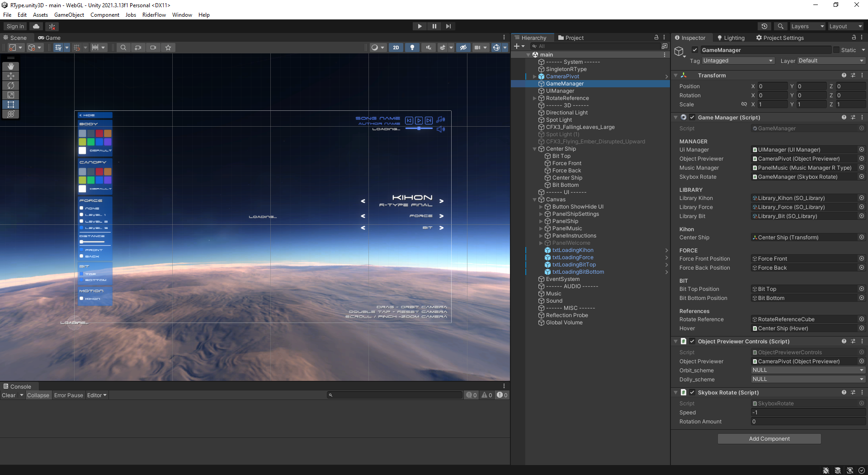Toggle scene lighting bulb icon

pos(412,47)
